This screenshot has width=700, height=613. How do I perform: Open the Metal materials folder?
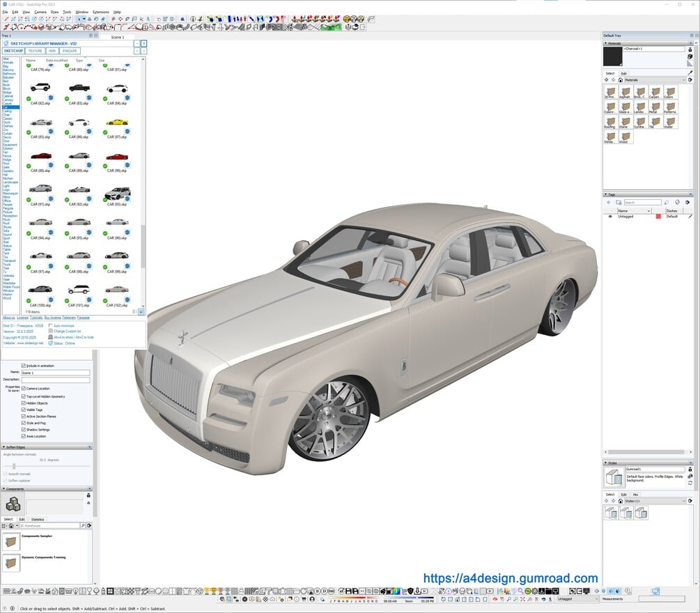[x=655, y=107]
